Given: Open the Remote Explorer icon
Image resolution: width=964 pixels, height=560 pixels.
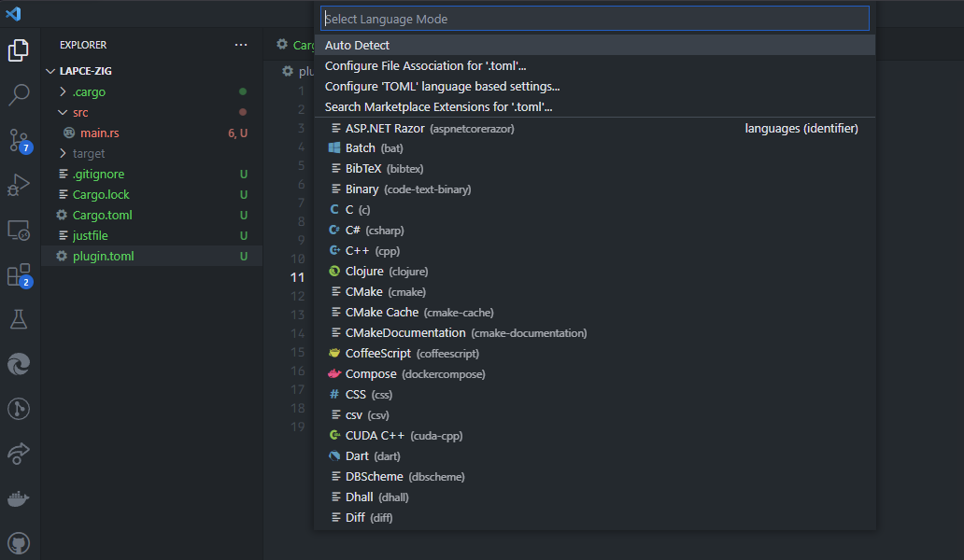Looking at the screenshot, I should [20, 230].
